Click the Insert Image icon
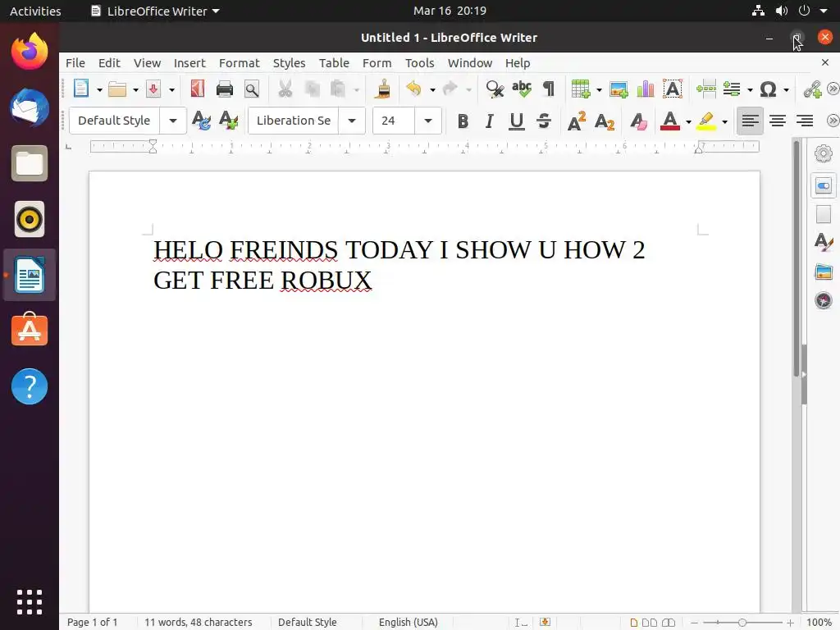 (619, 89)
